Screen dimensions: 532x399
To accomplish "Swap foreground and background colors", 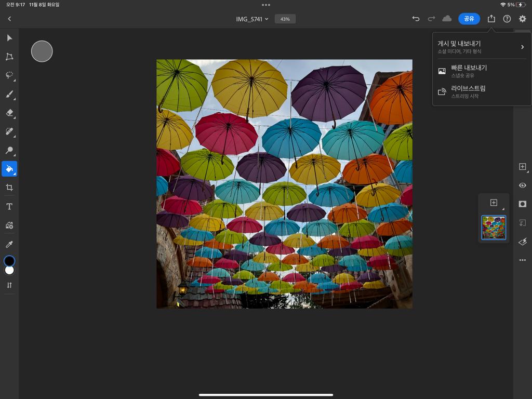I will [9, 285].
